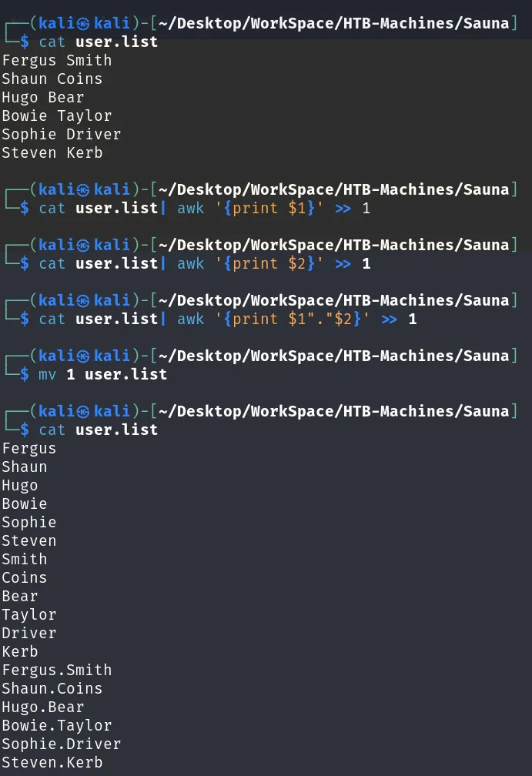
Task: Click 'user.list' in the mv command
Action: pos(125,375)
